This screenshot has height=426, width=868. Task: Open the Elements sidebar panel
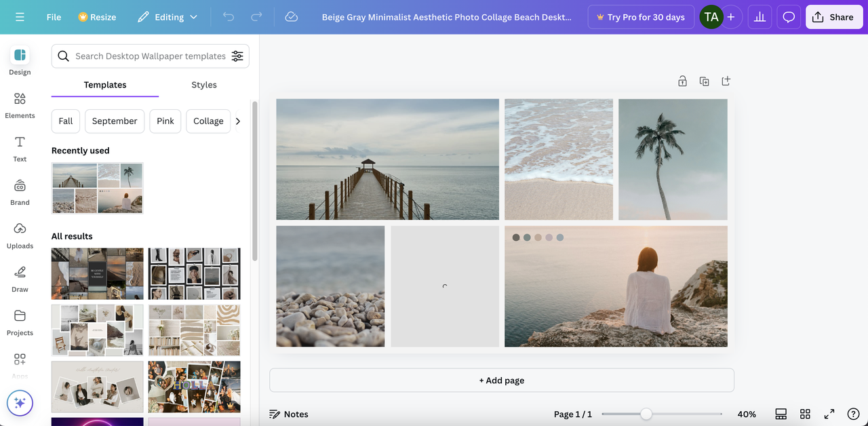tap(20, 105)
